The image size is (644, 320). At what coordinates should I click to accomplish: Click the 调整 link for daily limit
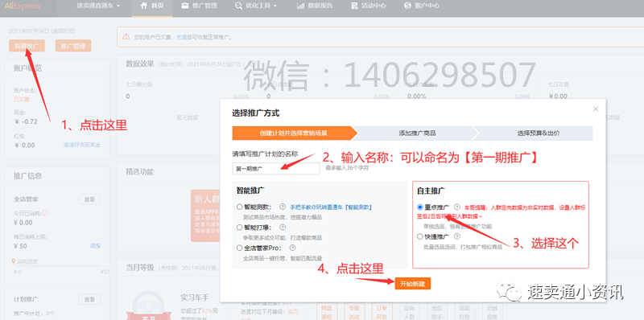(95, 246)
